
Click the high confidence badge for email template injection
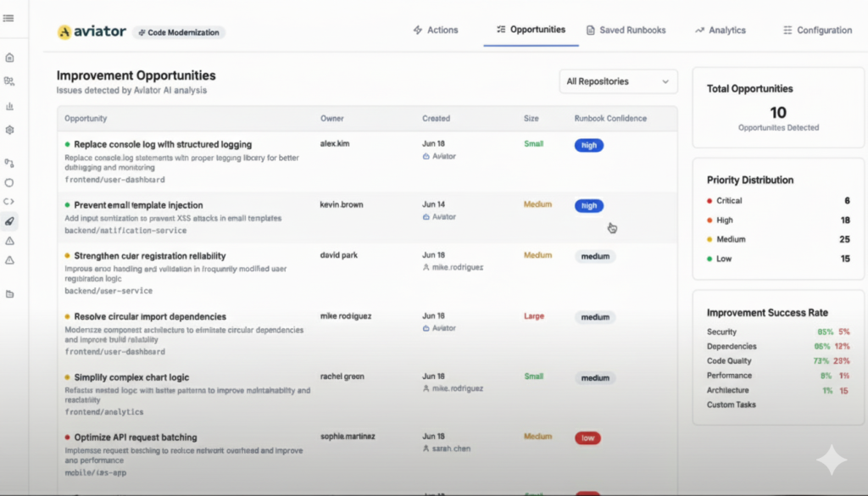589,205
